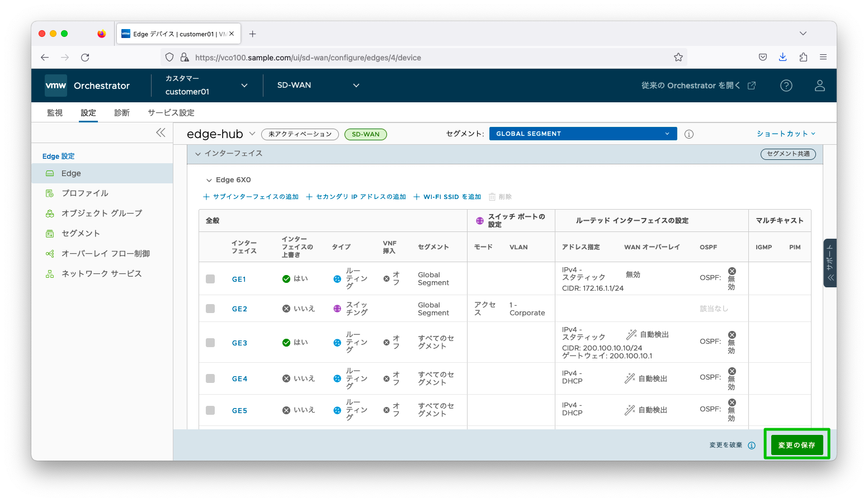Open the help question mark icon

pos(786,86)
